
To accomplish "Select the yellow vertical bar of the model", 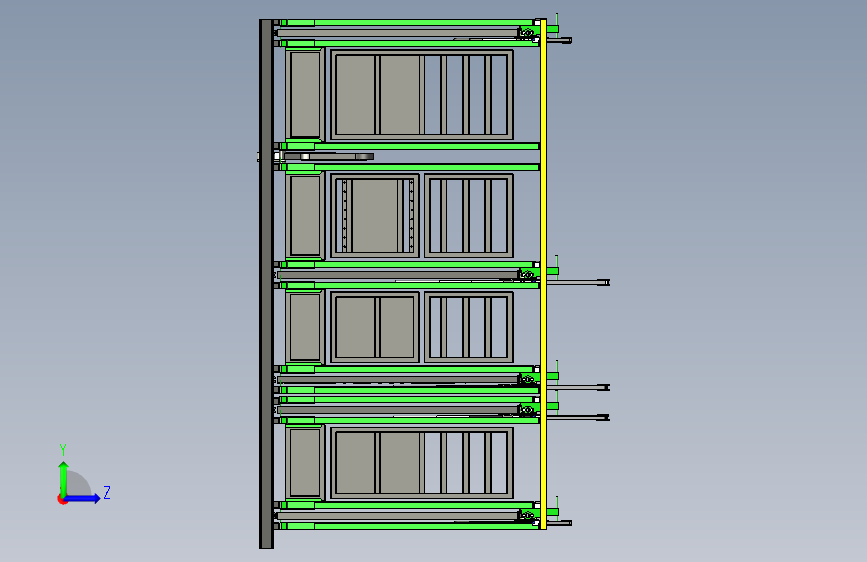I will pyautogui.click(x=543, y=274).
